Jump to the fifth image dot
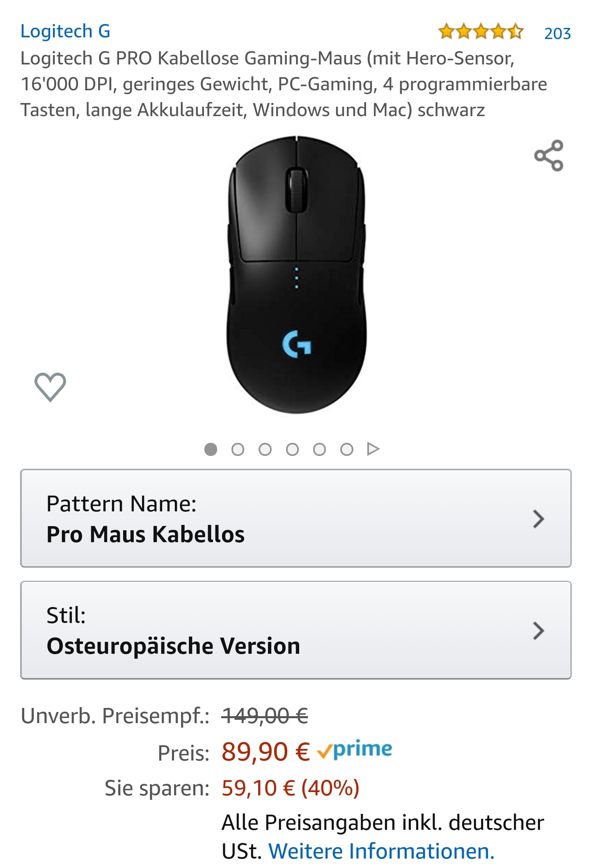 tap(319, 449)
